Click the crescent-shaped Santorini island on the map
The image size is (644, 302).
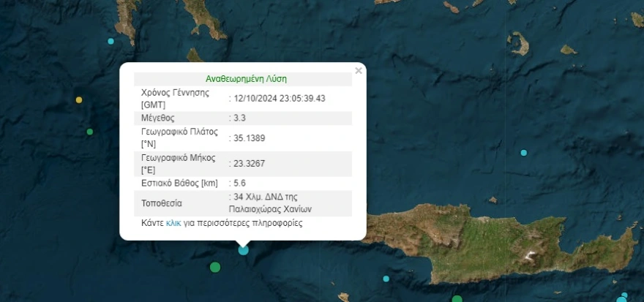pos(519,43)
